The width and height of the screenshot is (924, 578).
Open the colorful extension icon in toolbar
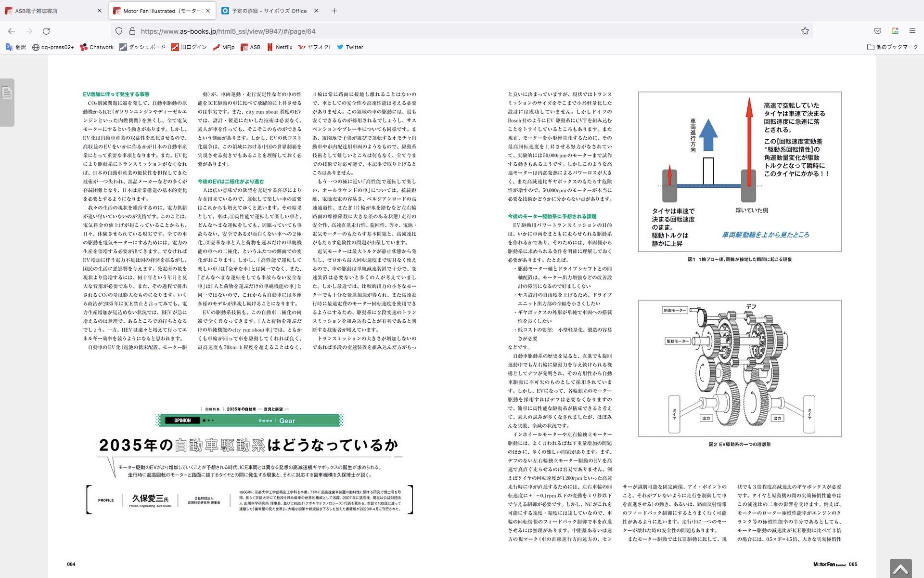click(895, 31)
